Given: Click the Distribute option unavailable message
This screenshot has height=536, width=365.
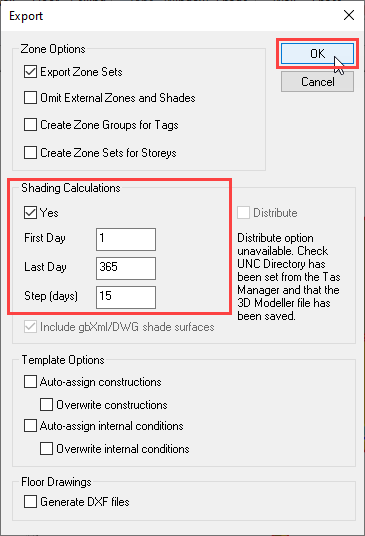Looking at the screenshot, I should pyautogui.click(x=289, y=277).
